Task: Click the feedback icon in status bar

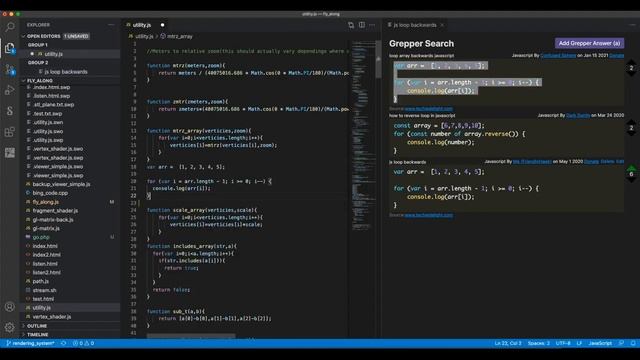Action: (621, 343)
